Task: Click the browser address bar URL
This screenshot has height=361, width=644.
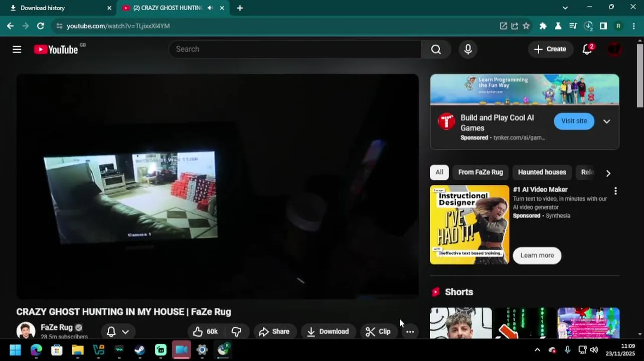Action: (x=118, y=26)
